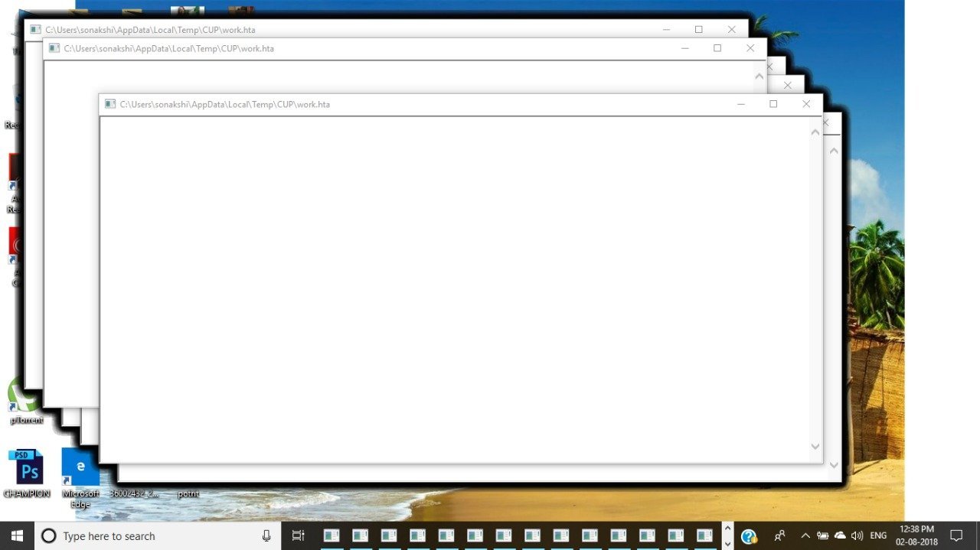Expand hidden icons chevron in system tray

coord(805,535)
